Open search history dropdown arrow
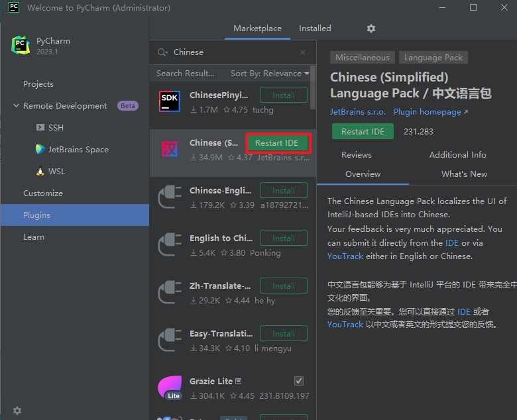Screen dimensions: 517x420 tap(166, 52)
